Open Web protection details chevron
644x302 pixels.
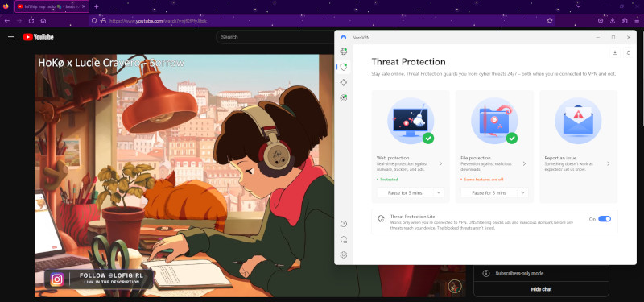pos(440,163)
